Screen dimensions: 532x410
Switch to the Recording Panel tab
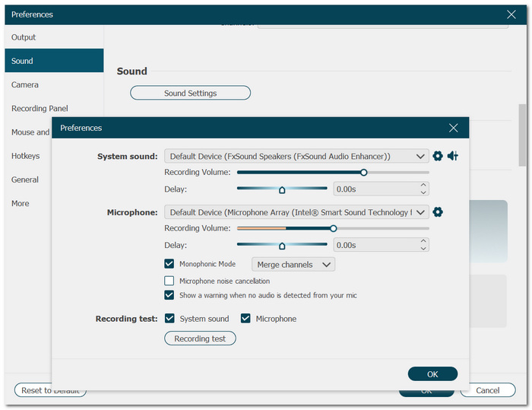click(x=54, y=108)
